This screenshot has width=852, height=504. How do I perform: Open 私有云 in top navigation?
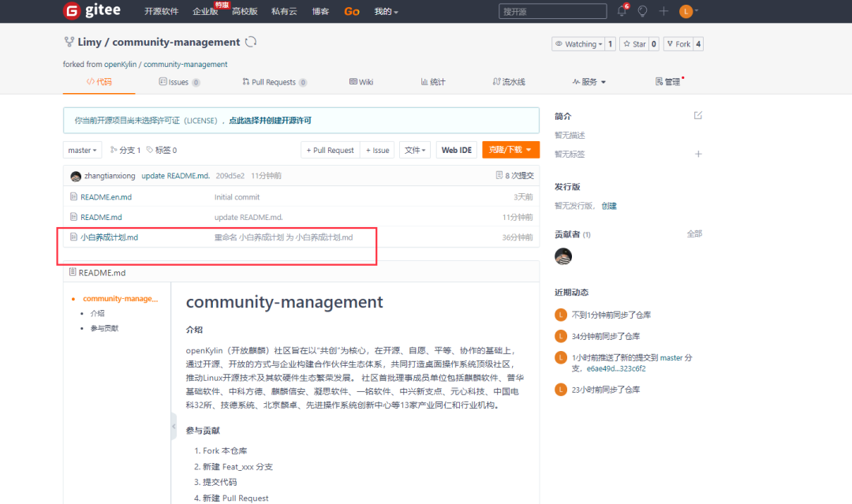(x=284, y=11)
